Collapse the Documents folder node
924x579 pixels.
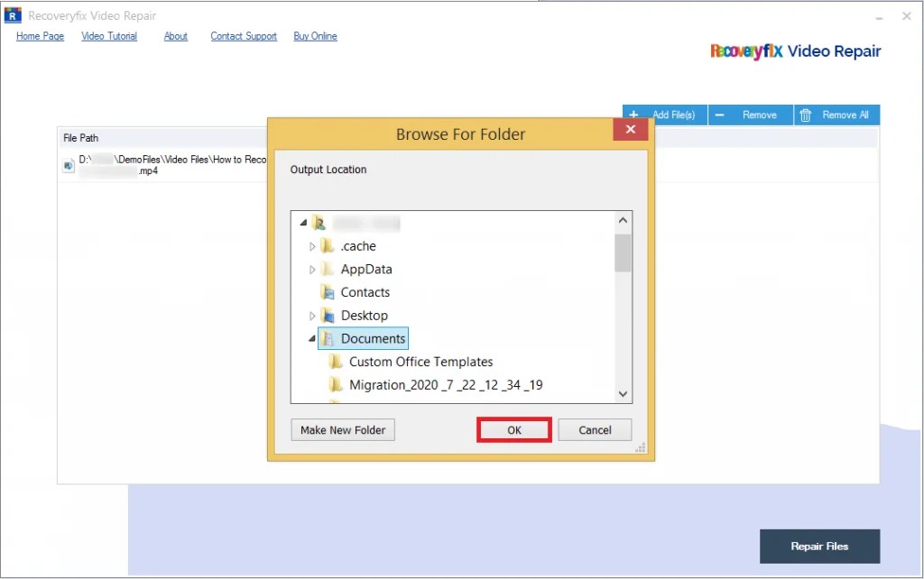(x=311, y=339)
